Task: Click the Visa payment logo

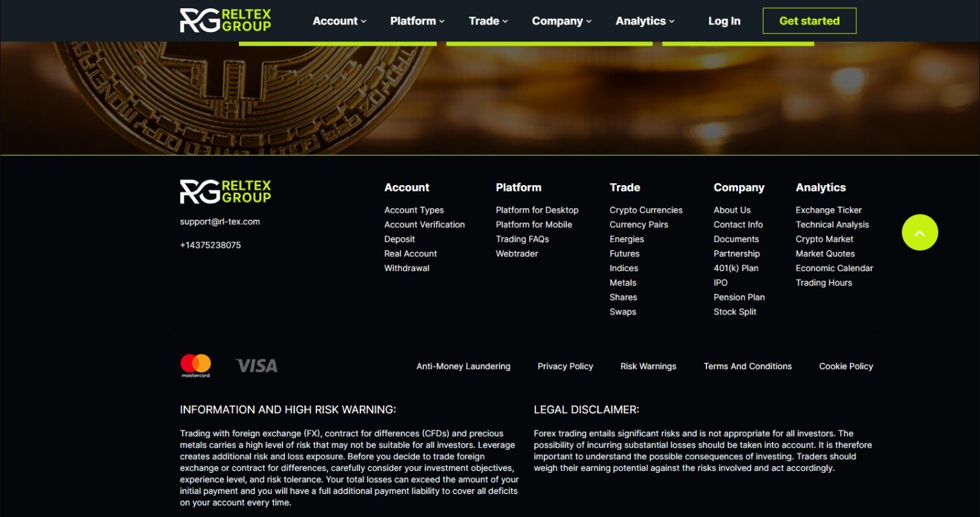Action: pyautogui.click(x=256, y=366)
